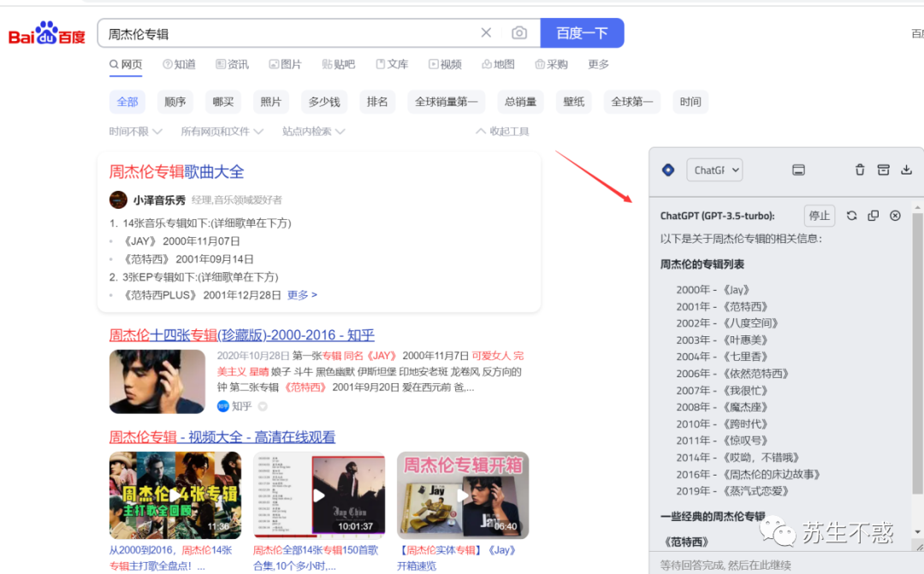924x574 pixels.
Task: Click the Zhihu result verification badge icon
Action: tap(263, 406)
